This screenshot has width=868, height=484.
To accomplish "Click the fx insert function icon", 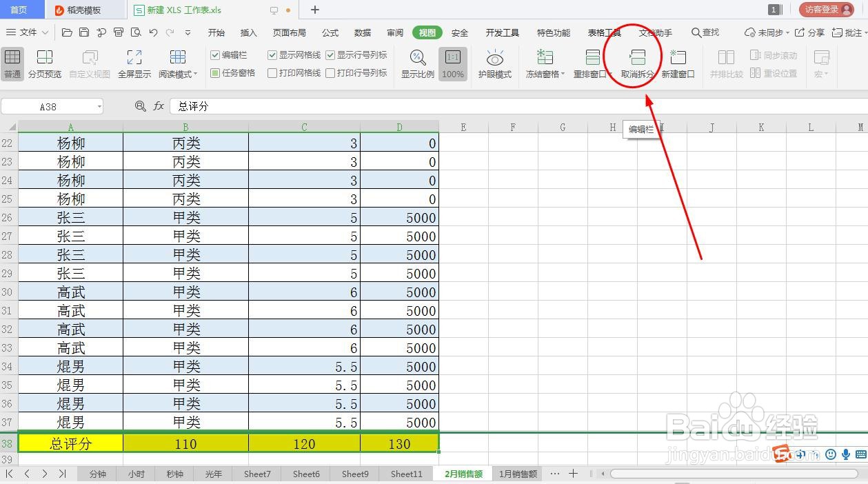I will (x=159, y=107).
